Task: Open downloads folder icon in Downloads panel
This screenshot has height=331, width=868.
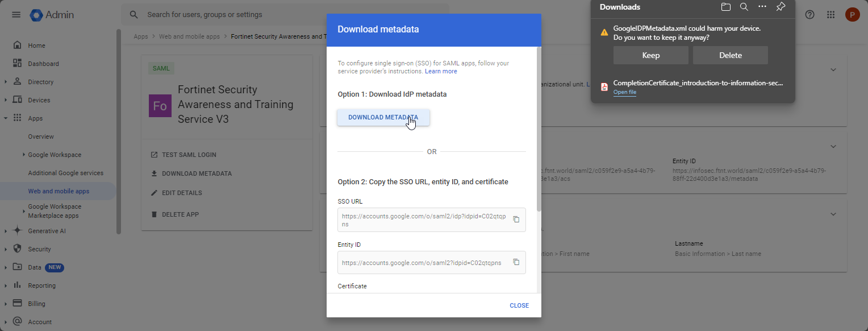Action: click(726, 7)
